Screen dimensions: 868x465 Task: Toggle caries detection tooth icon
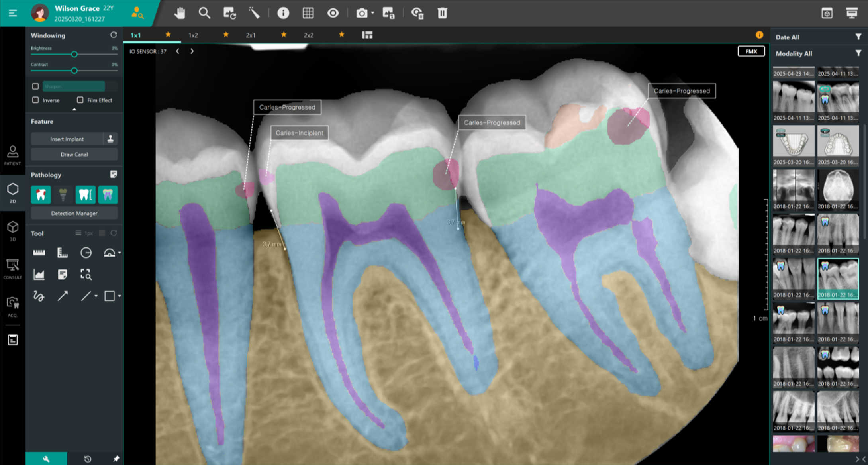click(x=41, y=194)
